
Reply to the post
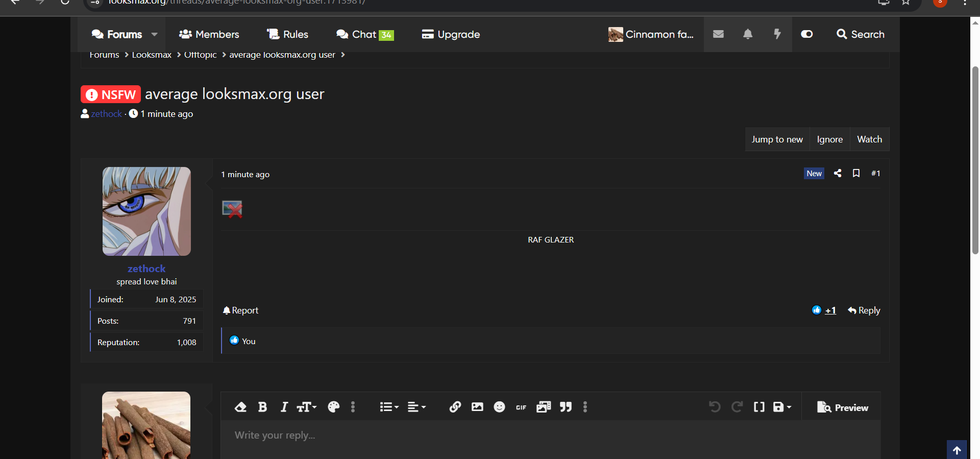[x=864, y=310]
